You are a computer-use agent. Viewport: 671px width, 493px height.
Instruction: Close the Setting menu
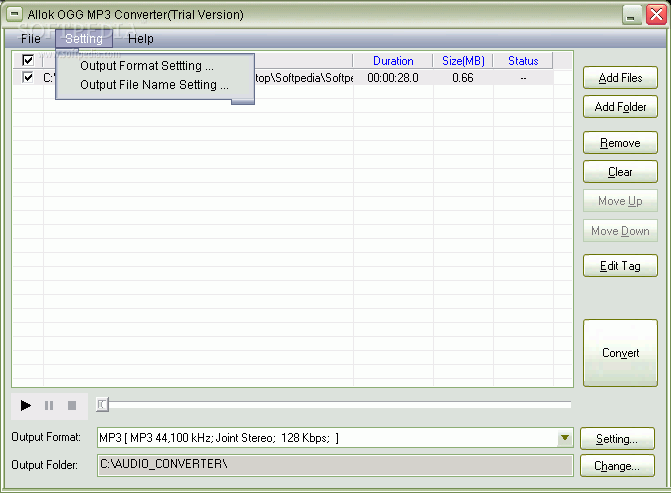84,39
